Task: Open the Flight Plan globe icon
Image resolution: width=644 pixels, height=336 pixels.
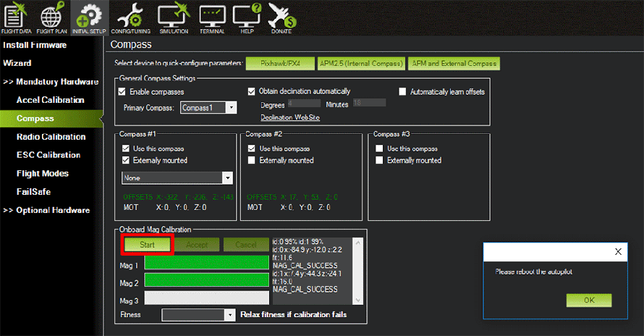Action: [53, 17]
